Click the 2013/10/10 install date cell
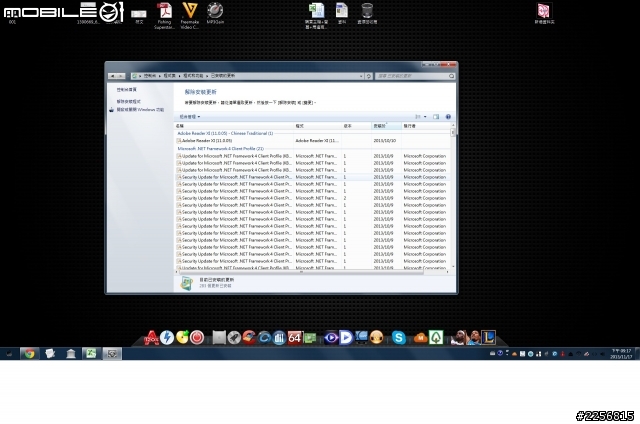 pos(384,141)
